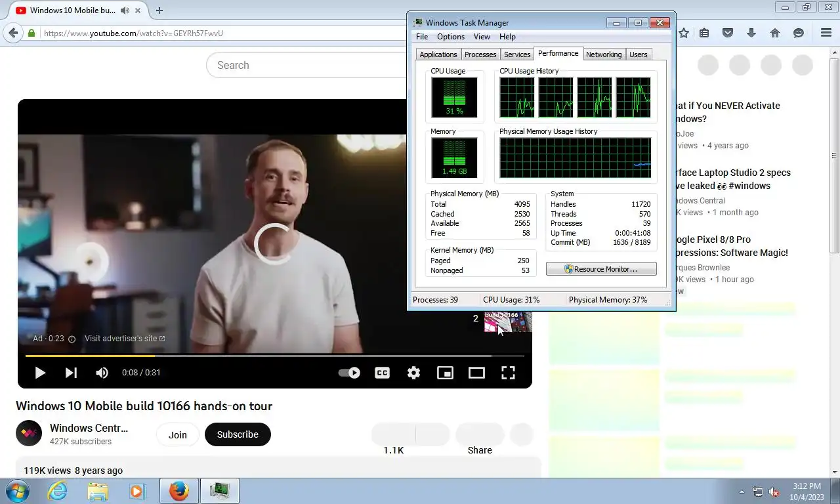Open 'What if You NEVER Activate Windows?' video
Viewport: 840px width, 504px height.
point(727,112)
